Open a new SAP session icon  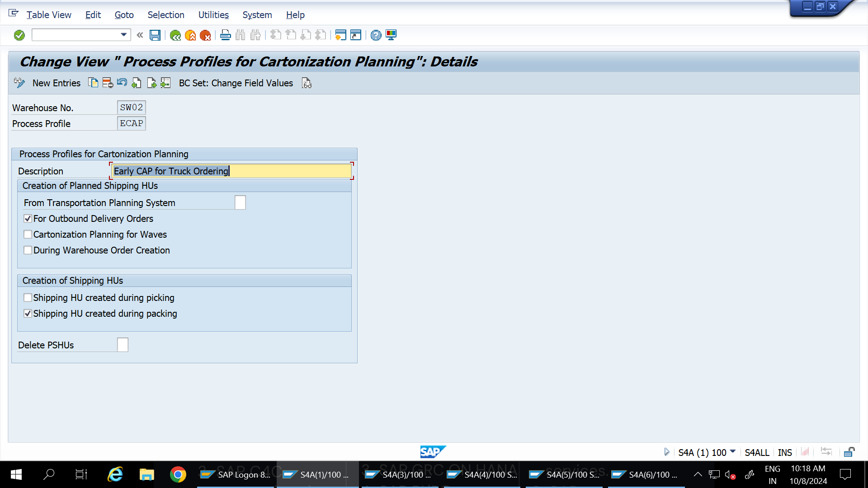(340, 35)
